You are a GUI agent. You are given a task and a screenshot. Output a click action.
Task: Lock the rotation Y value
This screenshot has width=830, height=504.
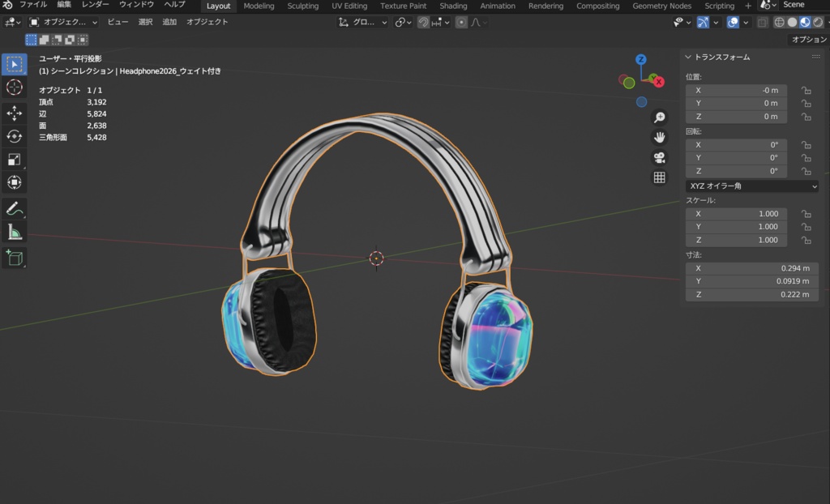(x=806, y=158)
